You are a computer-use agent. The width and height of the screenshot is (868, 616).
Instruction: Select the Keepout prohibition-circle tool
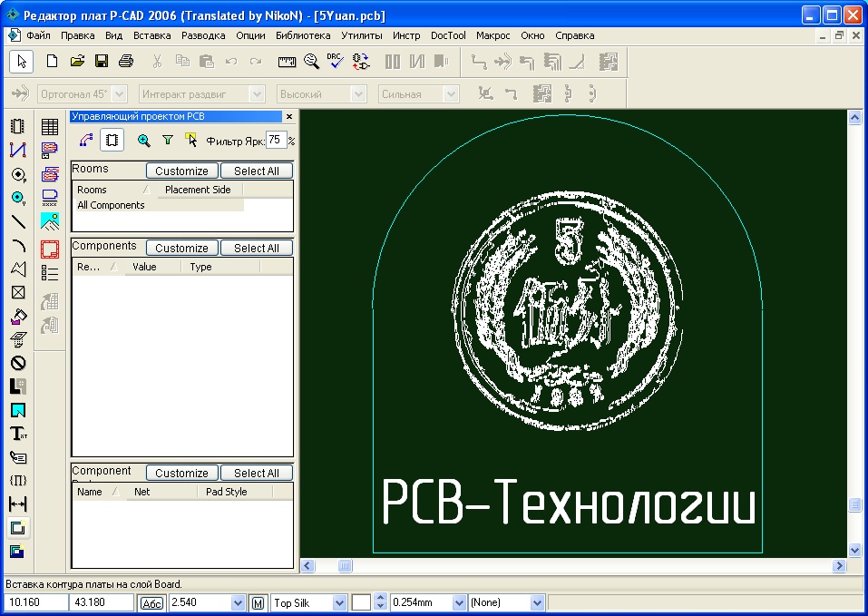click(x=18, y=363)
